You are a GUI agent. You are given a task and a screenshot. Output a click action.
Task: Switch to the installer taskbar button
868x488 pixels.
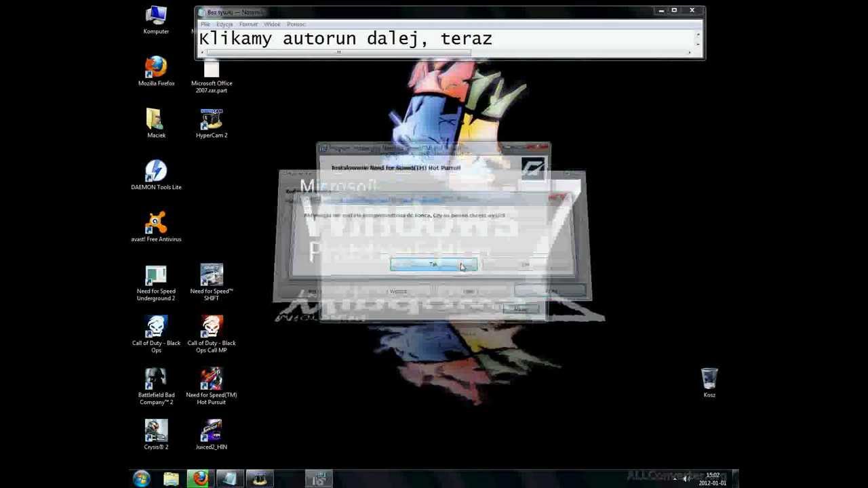[x=318, y=479]
